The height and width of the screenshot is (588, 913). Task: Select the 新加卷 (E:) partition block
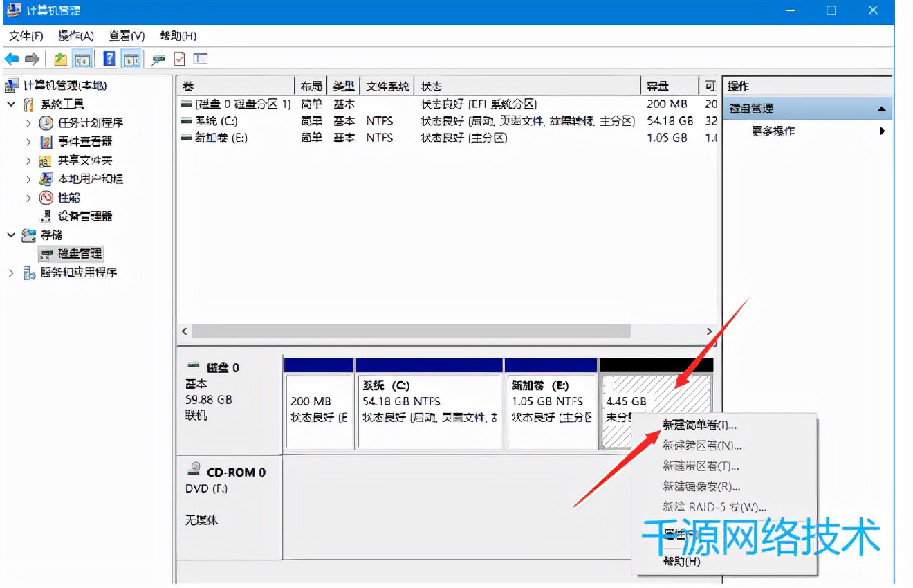point(550,401)
